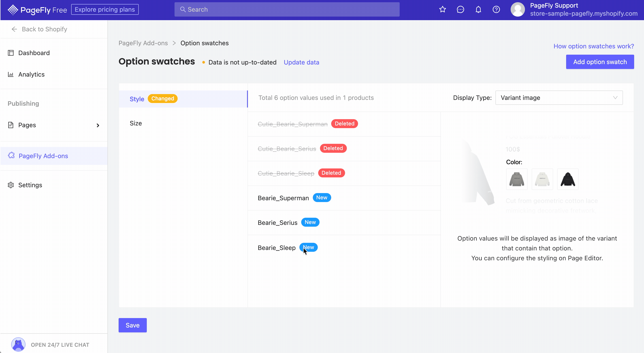Click the Settings gear icon
Viewport: 644px width, 353px height.
coord(11,185)
